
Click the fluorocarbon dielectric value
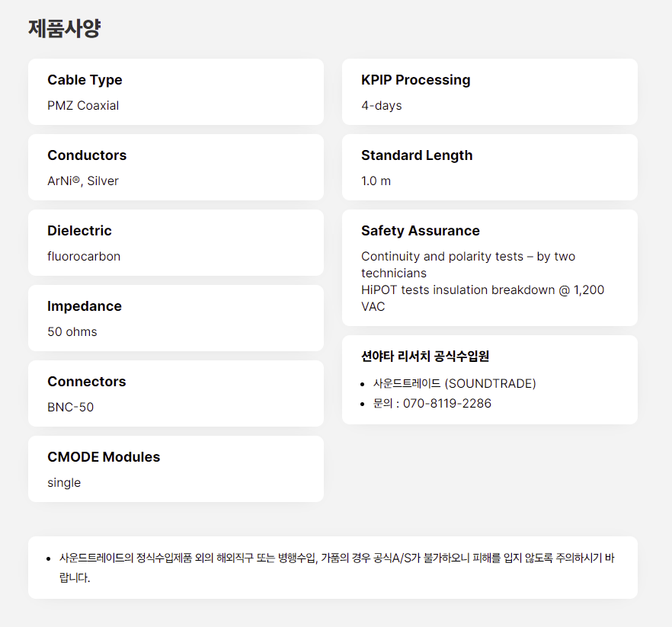[x=84, y=256]
